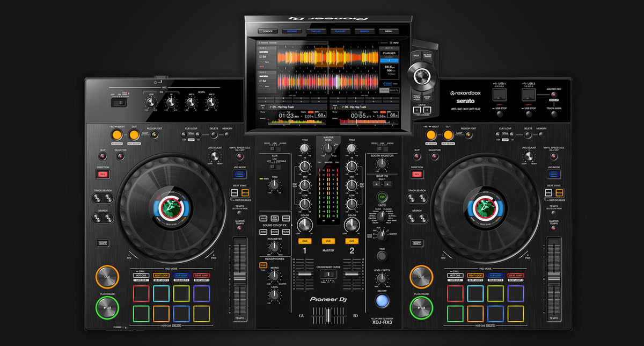Open the TAG LIST tab
The image size is (644, 346).
point(316,31)
